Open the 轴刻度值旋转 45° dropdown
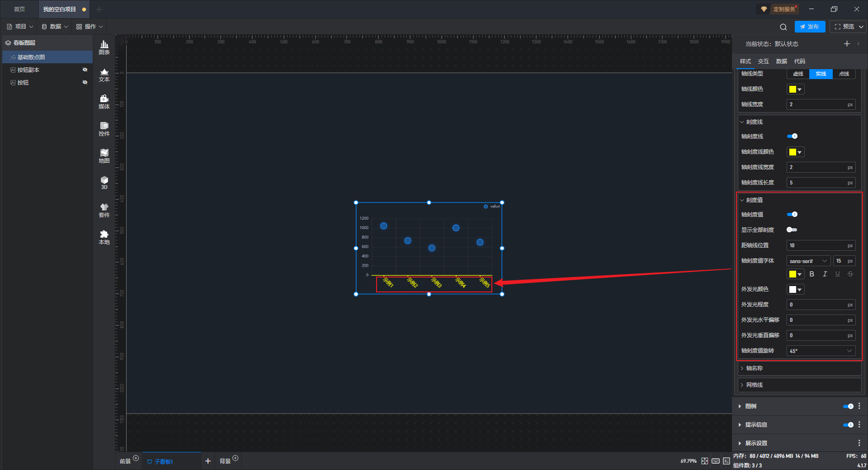The height and width of the screenshot is (470, 868). pos(821,351)
